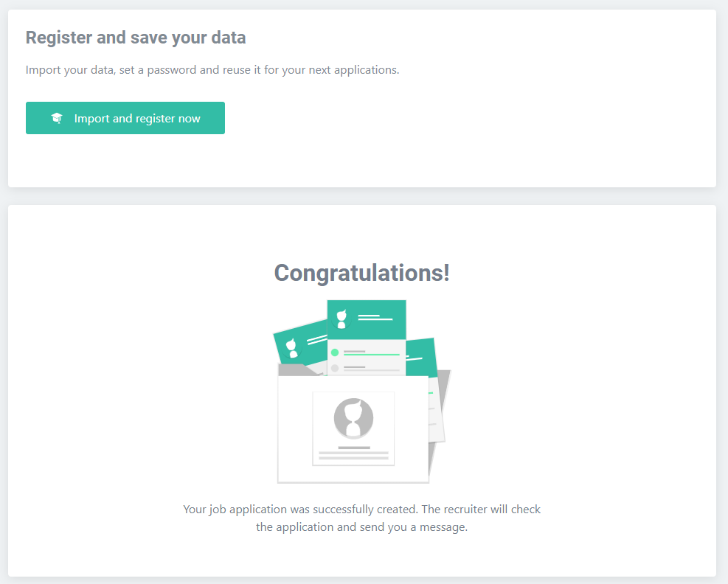Viewport: 728px width, 584px height.
Task: Click the job application successfully created message
Action: pyautogui.click(x=361, y=518)
